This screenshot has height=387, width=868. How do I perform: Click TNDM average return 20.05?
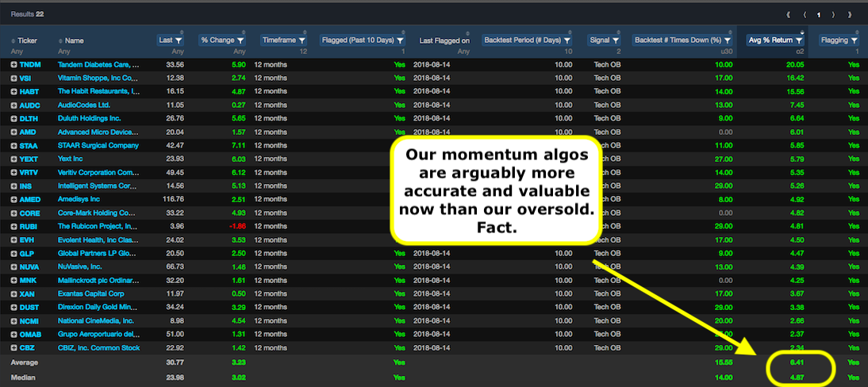(x=795, y=65)
